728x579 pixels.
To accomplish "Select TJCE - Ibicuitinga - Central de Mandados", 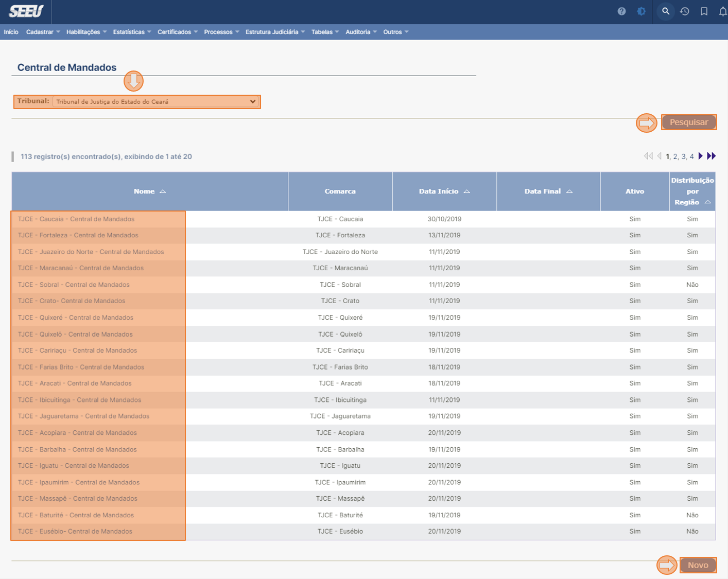I will (80, 400).
